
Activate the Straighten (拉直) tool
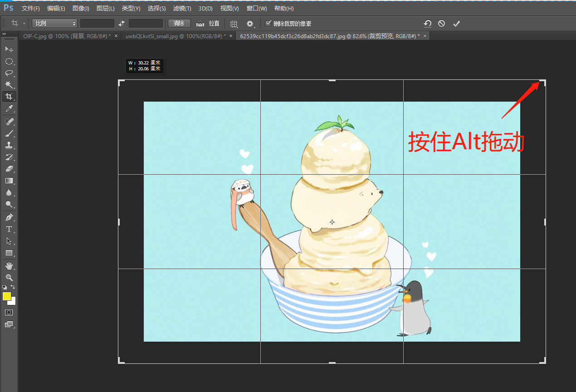point(208,24)
